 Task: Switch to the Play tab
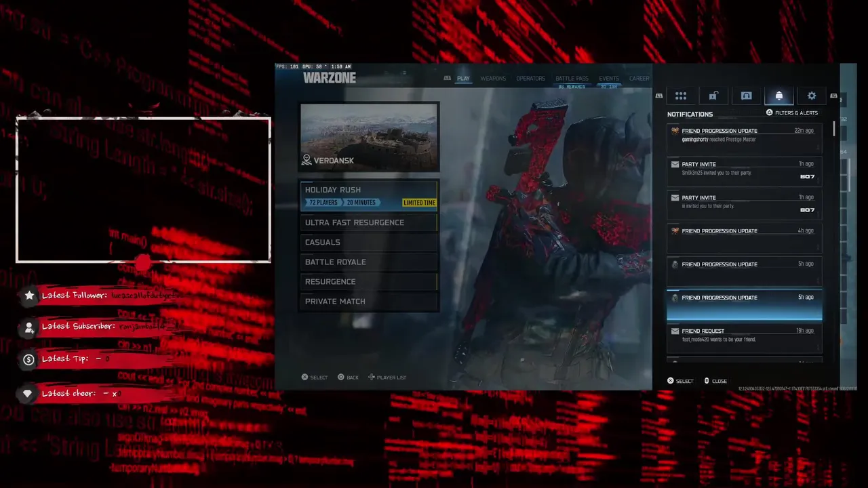click(463, 79)
